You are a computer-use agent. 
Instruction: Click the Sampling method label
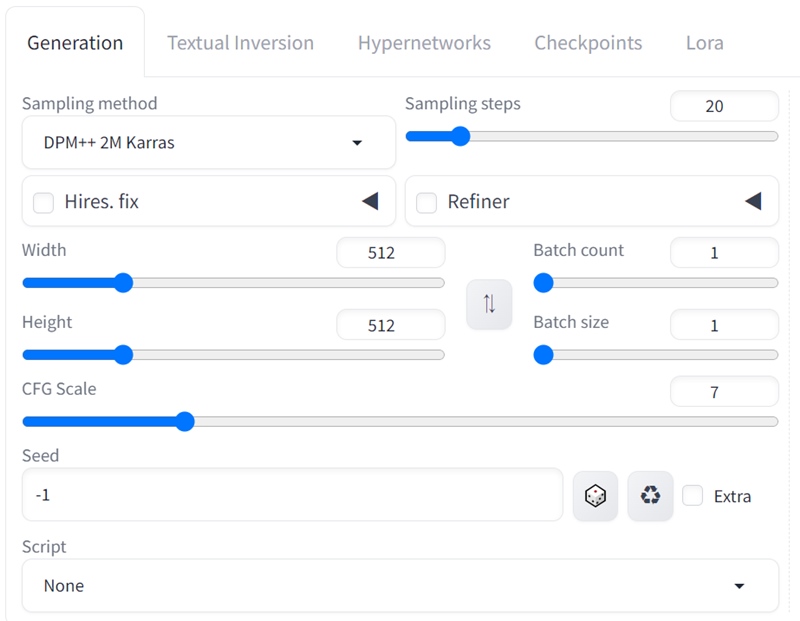[x=90, y=104]
